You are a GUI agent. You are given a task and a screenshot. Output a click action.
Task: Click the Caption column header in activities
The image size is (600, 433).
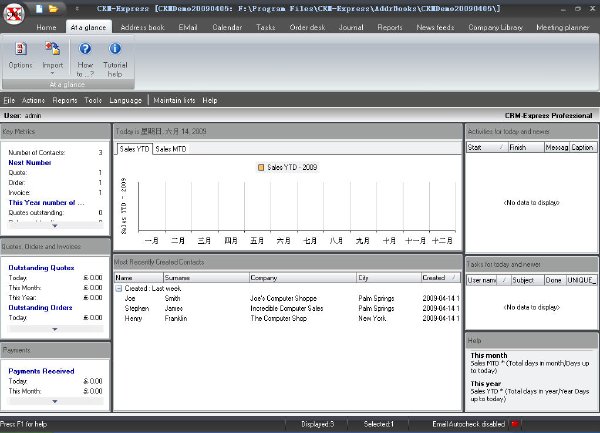point(583,147)
